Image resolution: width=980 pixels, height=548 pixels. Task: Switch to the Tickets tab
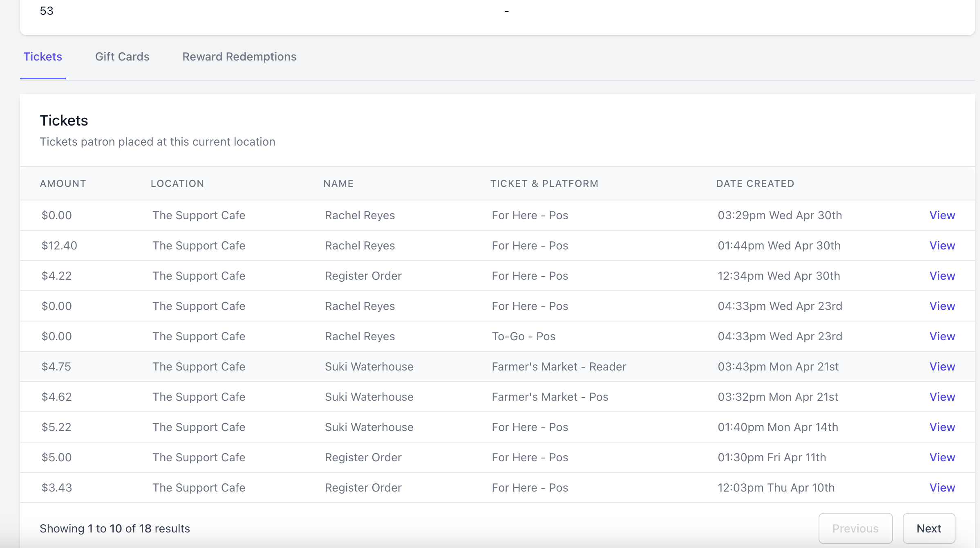pos(43,56)
